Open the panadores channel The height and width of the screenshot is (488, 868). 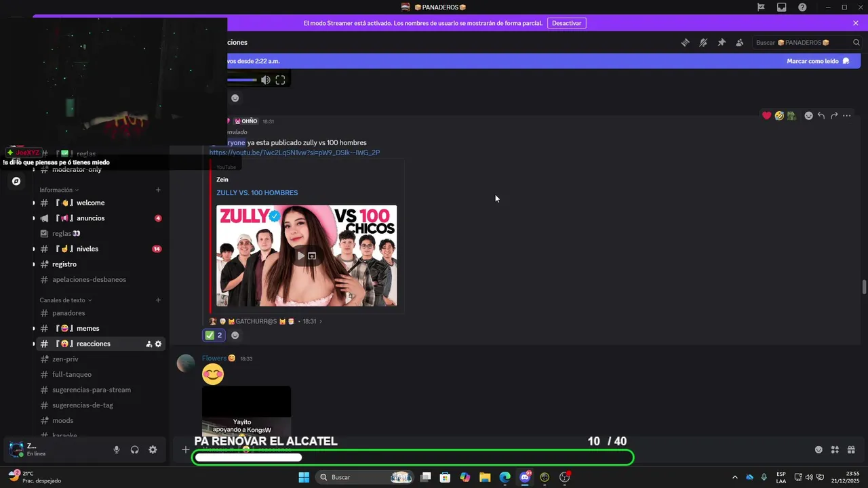click(x=100, y=313)
